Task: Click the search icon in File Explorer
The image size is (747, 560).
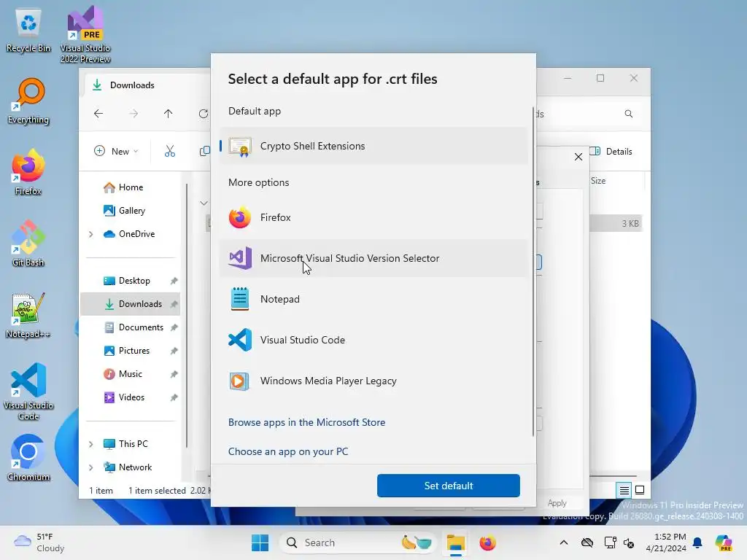Action: click(629, 114)
